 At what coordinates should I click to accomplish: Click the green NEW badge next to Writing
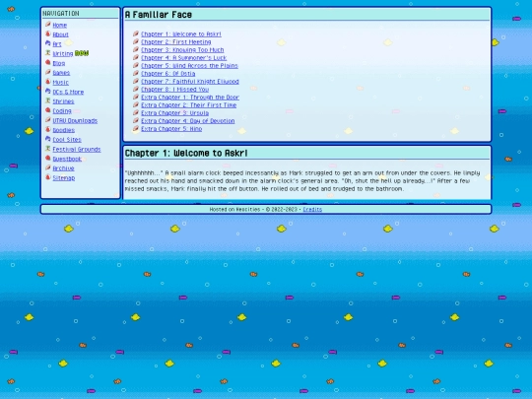point(82,53)
